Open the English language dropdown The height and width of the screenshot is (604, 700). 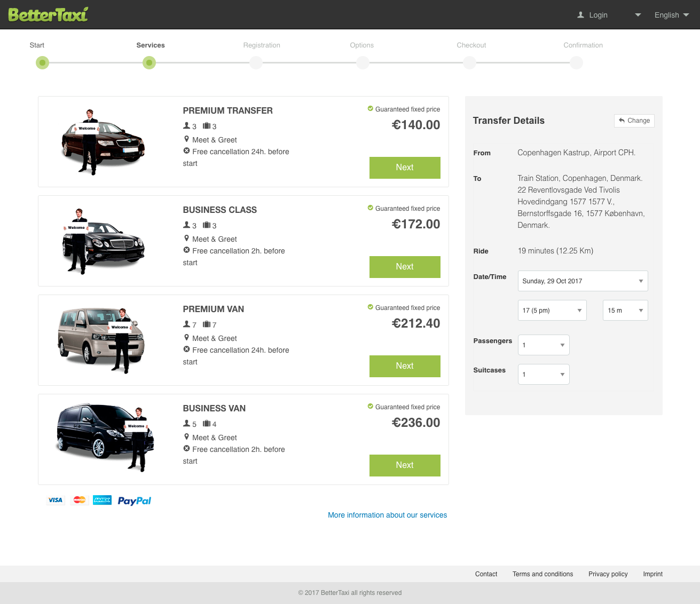coord(671,15)
